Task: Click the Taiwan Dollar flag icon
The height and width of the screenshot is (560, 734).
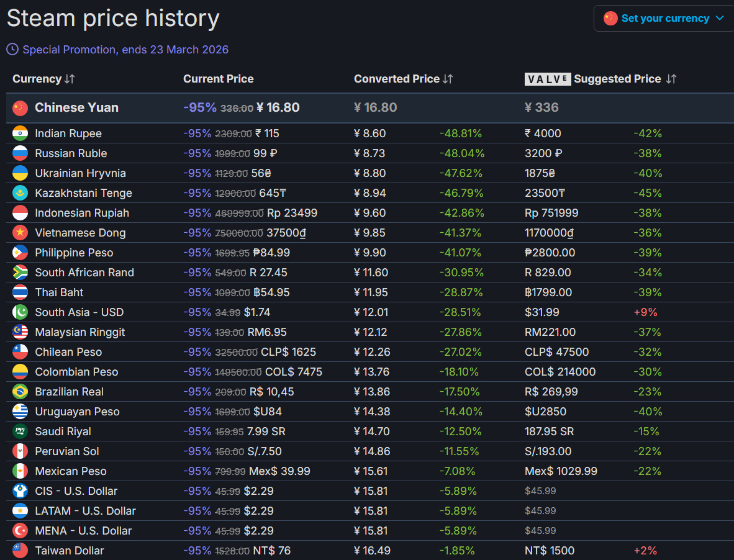Action: click(20, 551)
